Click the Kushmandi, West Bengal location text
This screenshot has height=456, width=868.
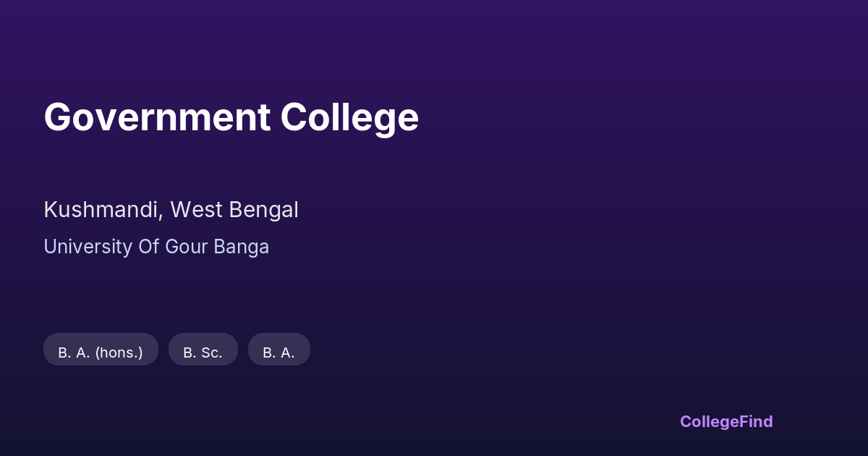[x=171, y=210]
